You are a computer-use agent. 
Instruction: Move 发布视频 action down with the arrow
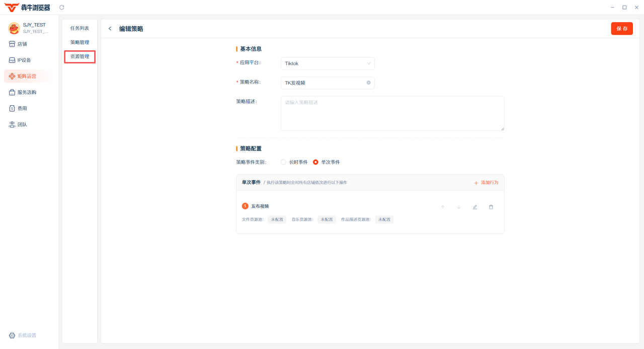tap(459, 207)
